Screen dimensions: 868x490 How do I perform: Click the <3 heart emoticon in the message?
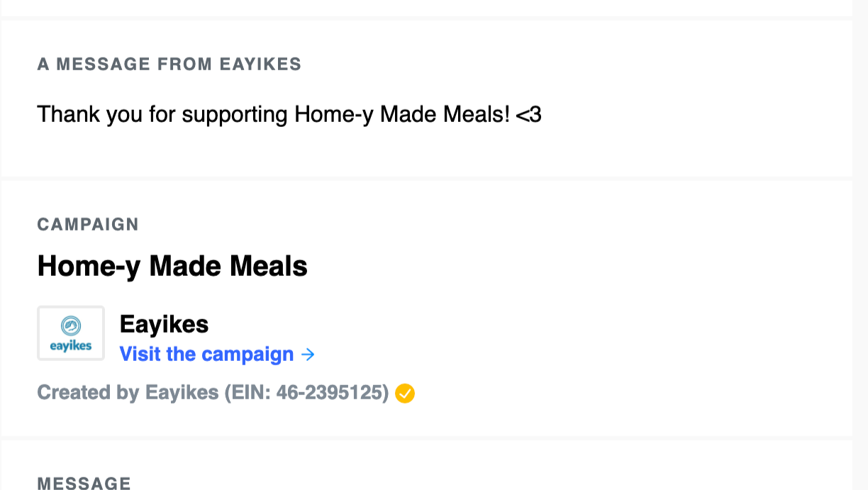click(x=528, y=114)
